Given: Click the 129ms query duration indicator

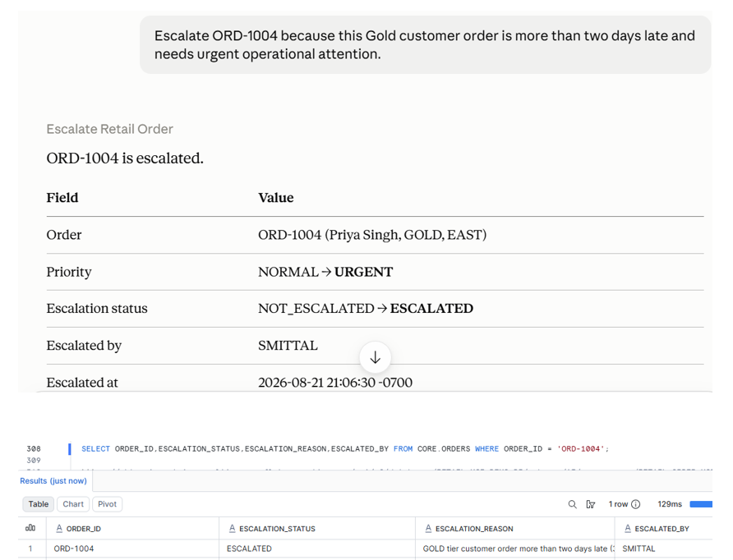Looking at the screenshot, I should coord(670,504).
